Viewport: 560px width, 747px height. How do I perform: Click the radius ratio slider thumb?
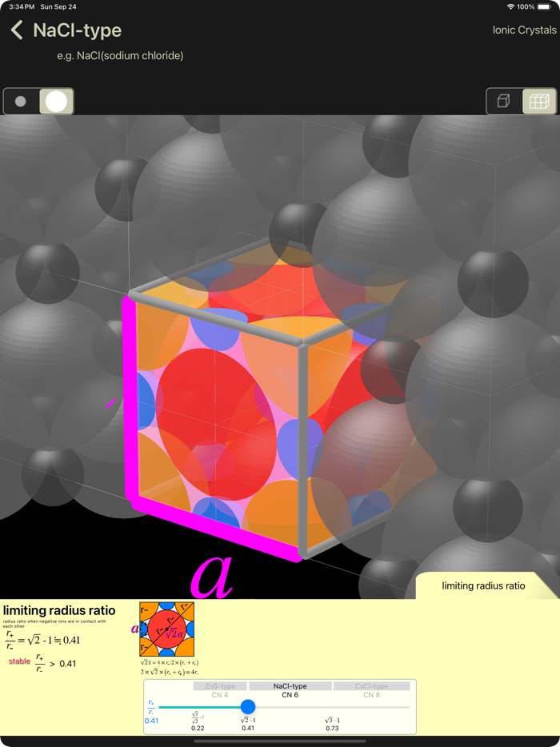tap(248, 706)
